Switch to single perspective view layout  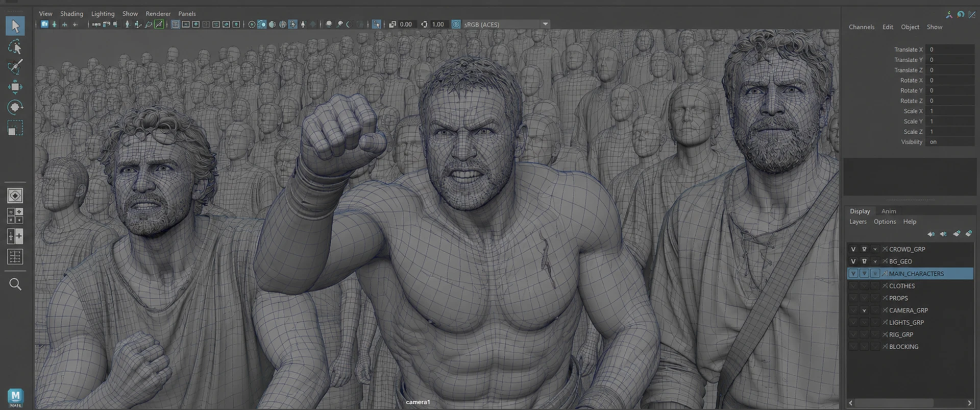pos(15,196)
